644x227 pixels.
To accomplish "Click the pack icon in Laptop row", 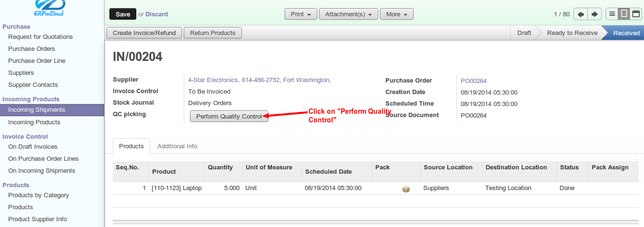I will click(405, 189).
